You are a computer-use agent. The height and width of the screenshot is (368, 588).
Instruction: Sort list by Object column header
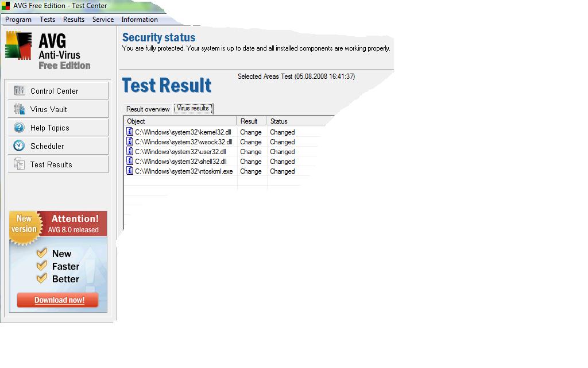(179, 121)
